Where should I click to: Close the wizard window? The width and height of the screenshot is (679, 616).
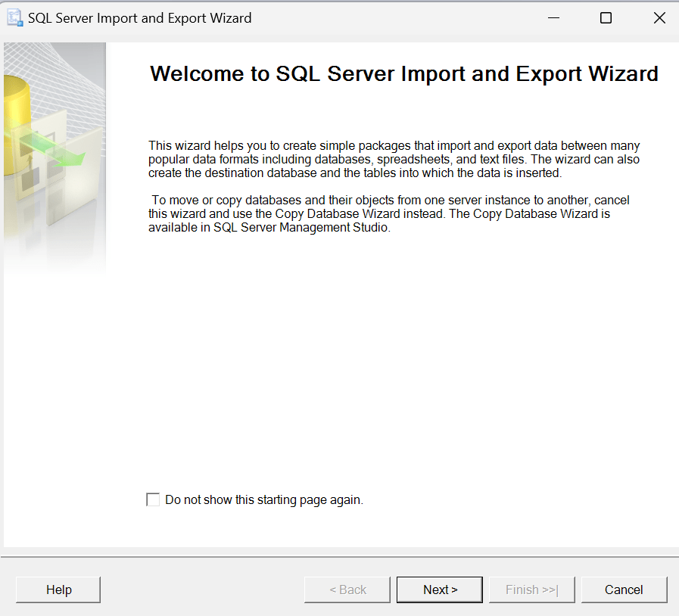(659, 18)
